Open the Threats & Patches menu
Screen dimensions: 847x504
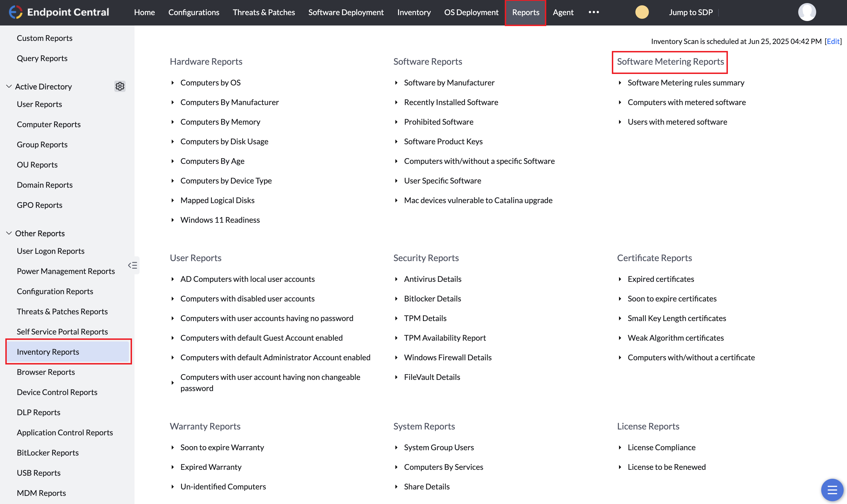point(264,12)
